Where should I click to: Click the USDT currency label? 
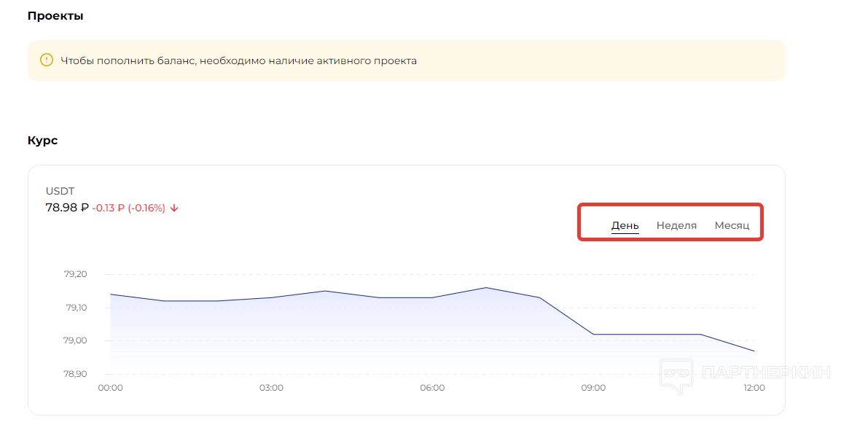click(60, 191)
